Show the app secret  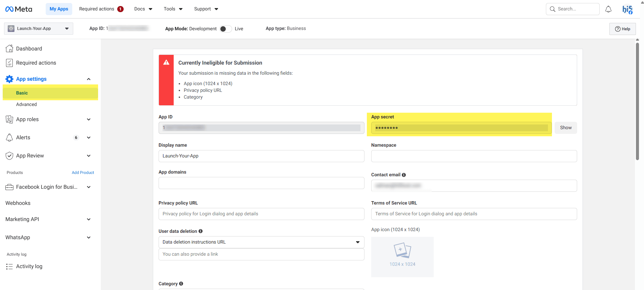tap(565, 128)
